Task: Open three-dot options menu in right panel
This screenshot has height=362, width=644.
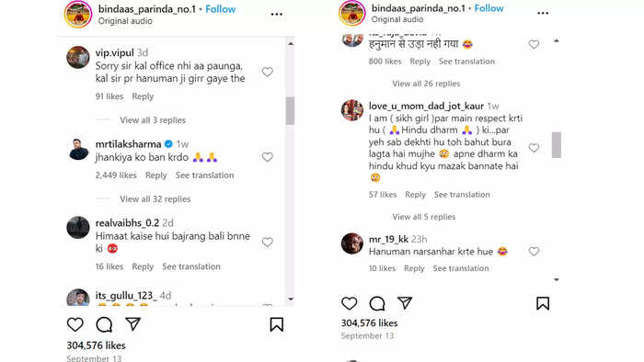Action: [x=543, y=13]
